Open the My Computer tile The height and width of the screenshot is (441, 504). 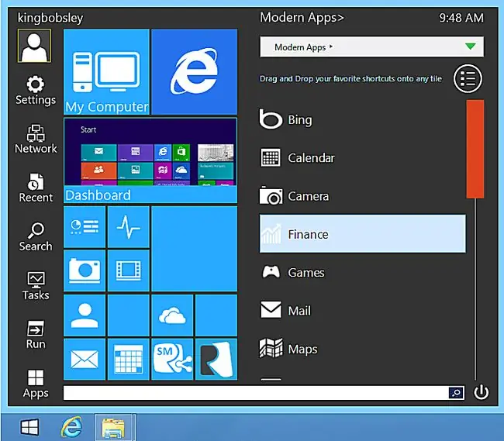tap(107, 72)
